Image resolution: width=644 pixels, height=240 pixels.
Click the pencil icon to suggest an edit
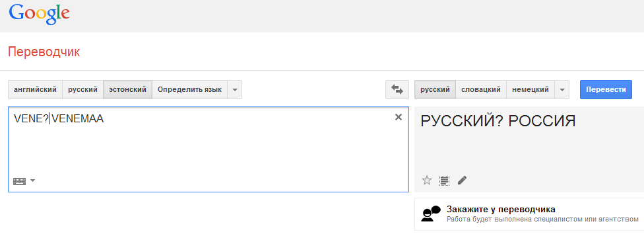[462, 180]
